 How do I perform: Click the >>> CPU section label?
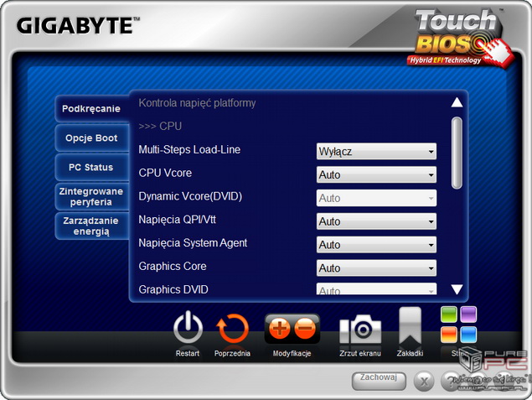[160, 126]
